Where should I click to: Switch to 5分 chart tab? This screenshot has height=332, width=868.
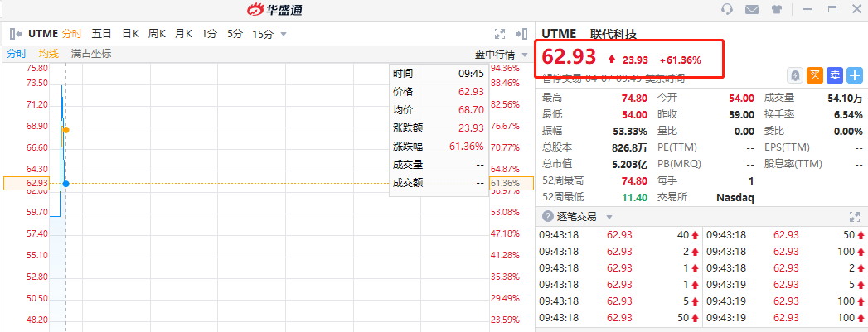235,34
